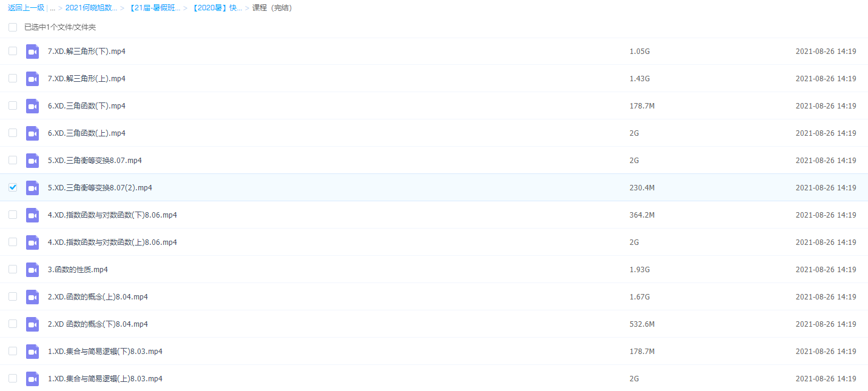Open breadcrumb folder 2021何晓旭数...
The image size is (868, 391).
[x=91, y=8]
